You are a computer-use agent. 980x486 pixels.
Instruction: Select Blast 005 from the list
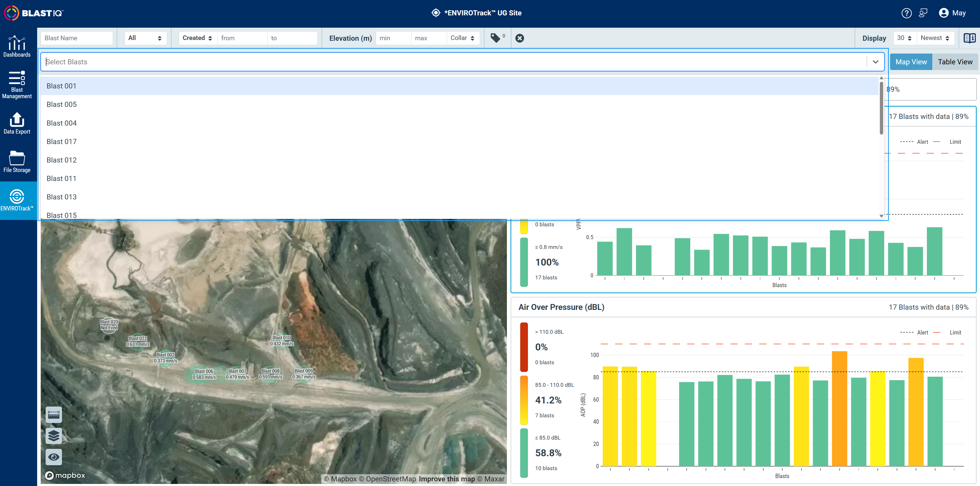pyautogui.click(x=460, y=104)
